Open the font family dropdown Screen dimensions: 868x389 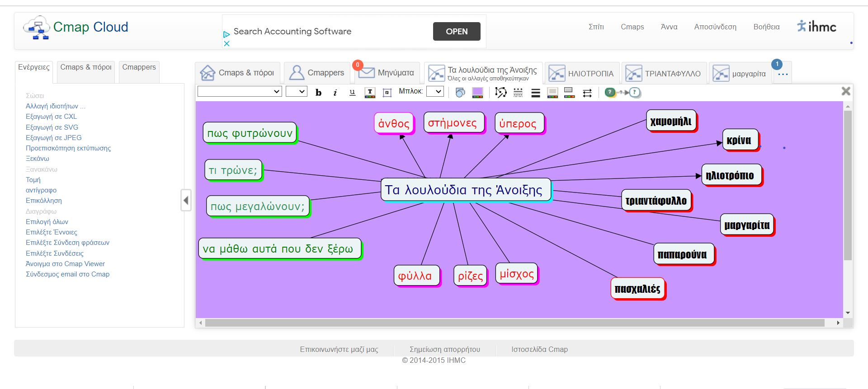(x=240, y=91)
